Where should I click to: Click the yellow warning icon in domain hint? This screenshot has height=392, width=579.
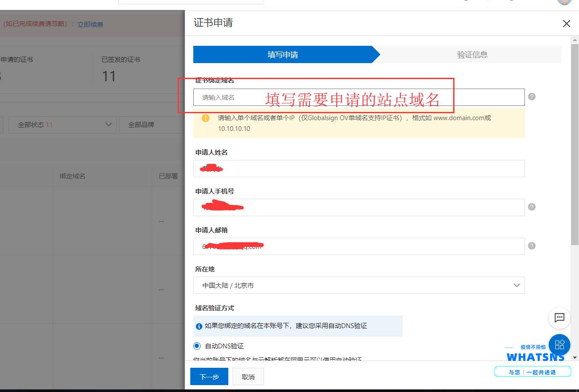206,118
